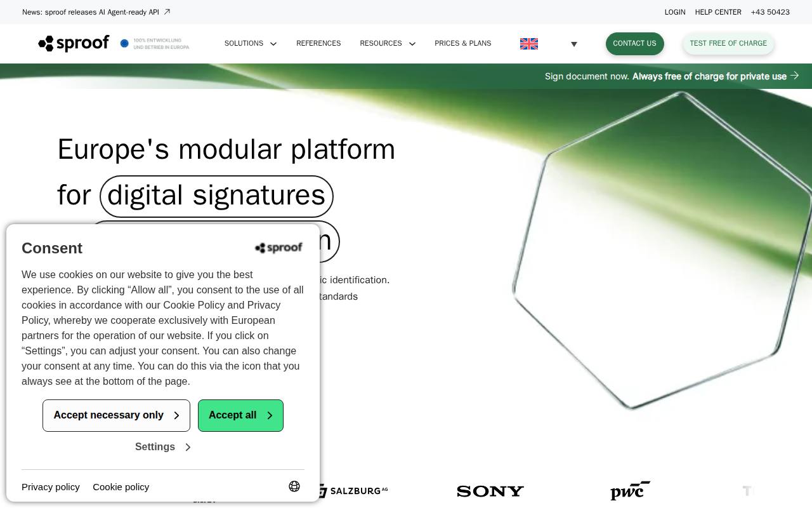Open the Resources menu item
The height and width of the screenshot is (508, 812).
pyautogui.click(x=381, y=44)
